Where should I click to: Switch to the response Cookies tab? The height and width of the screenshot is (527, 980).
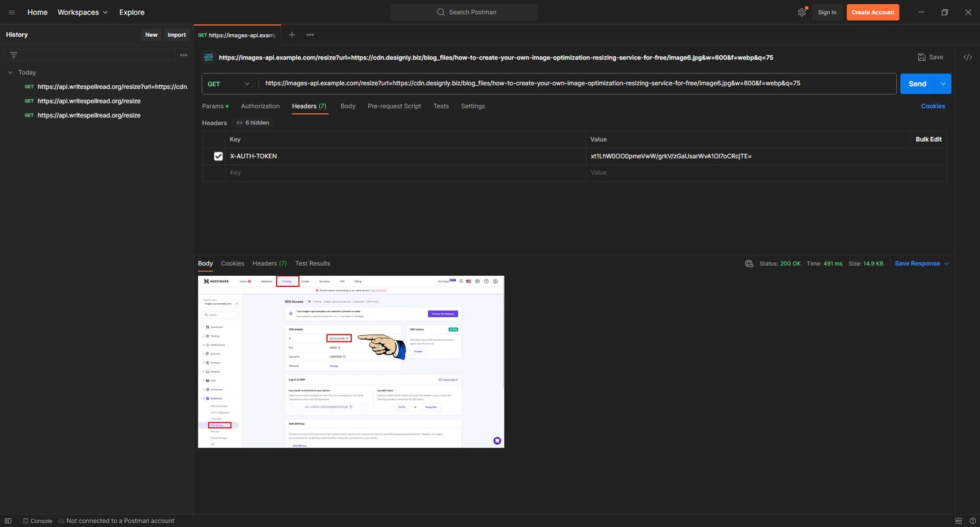point(233,263)
